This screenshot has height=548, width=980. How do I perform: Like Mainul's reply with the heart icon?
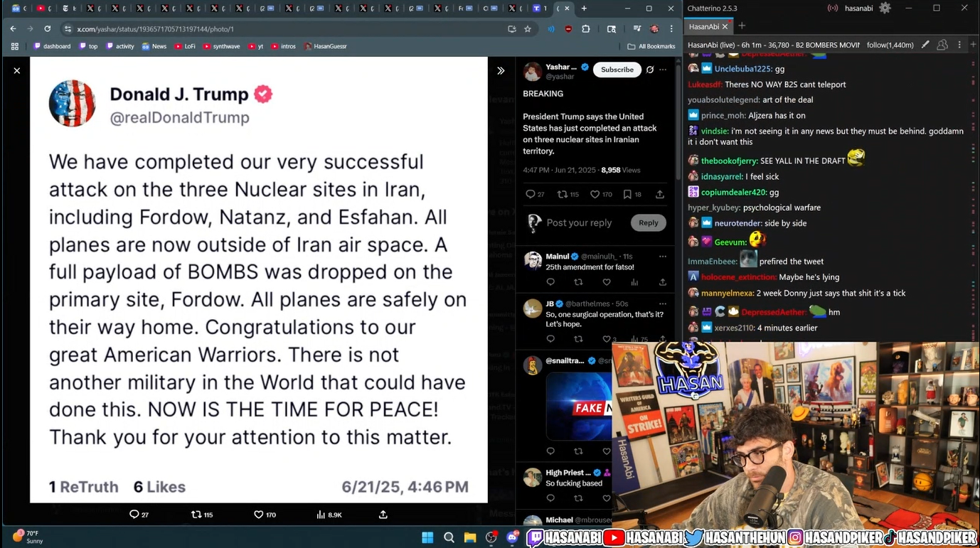606,282
